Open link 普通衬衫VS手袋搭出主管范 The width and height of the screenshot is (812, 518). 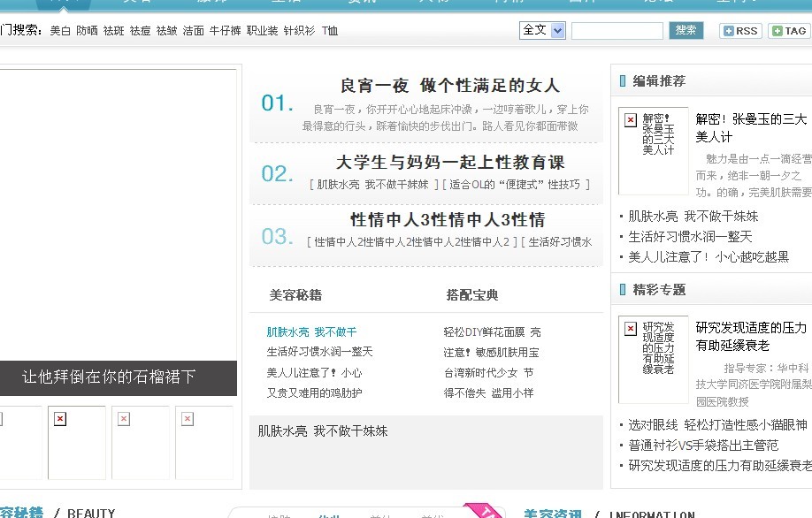[x=703, y=445]
